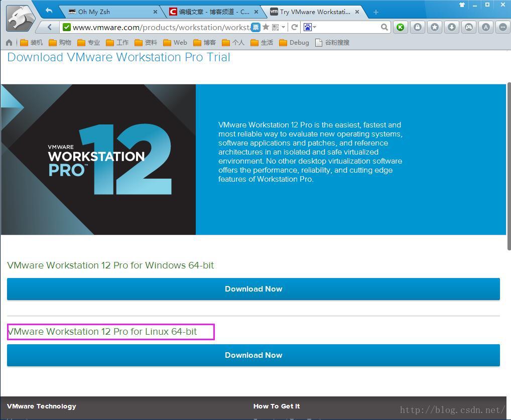Click the home icon in bookmarks bar
The width and height of the screenshot is (511, 420).
point(9,42)
